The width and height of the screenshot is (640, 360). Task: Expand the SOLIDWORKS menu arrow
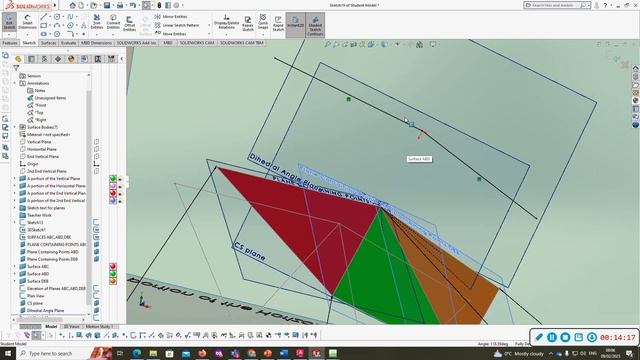[55, 5]
